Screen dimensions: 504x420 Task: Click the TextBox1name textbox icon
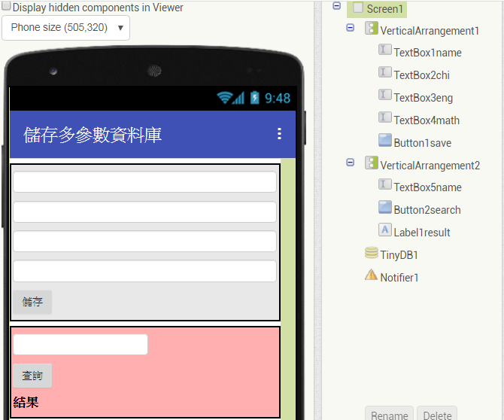click(384, 50)
